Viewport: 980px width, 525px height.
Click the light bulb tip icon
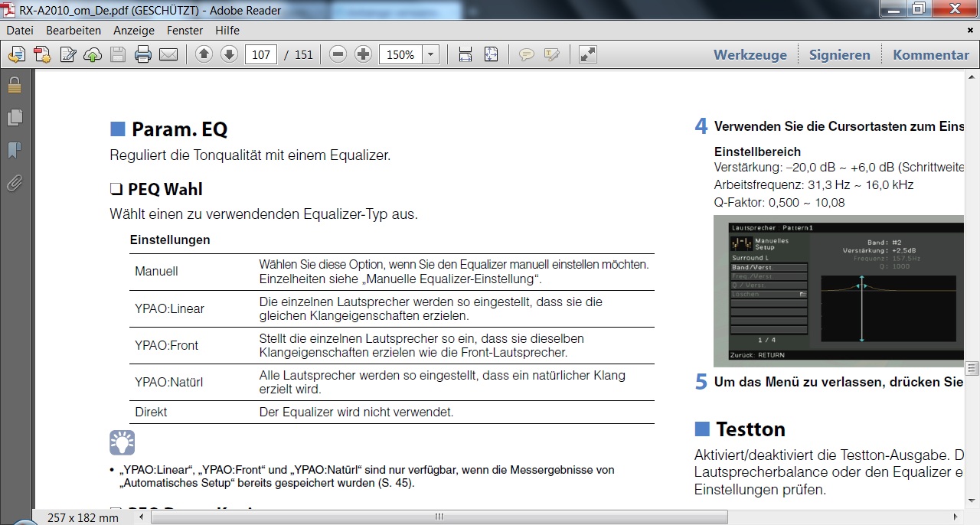pyautogui.click(x=122, y=442)
